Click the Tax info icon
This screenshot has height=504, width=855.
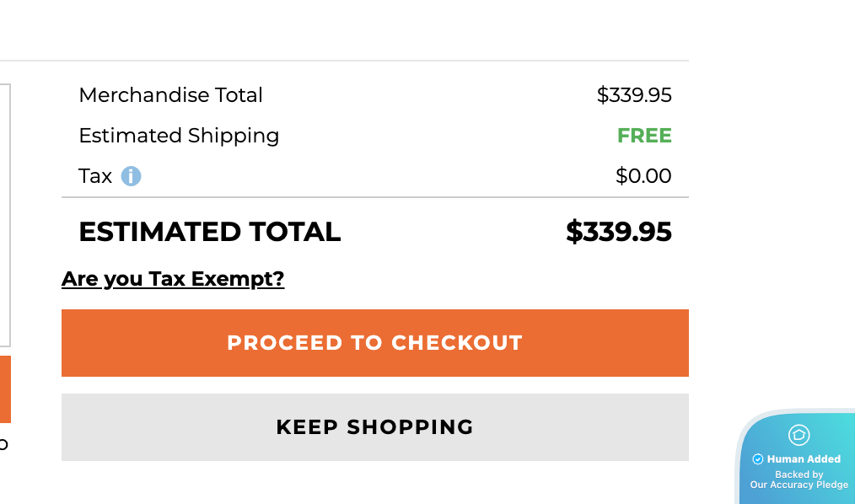(x=131, y=176)
